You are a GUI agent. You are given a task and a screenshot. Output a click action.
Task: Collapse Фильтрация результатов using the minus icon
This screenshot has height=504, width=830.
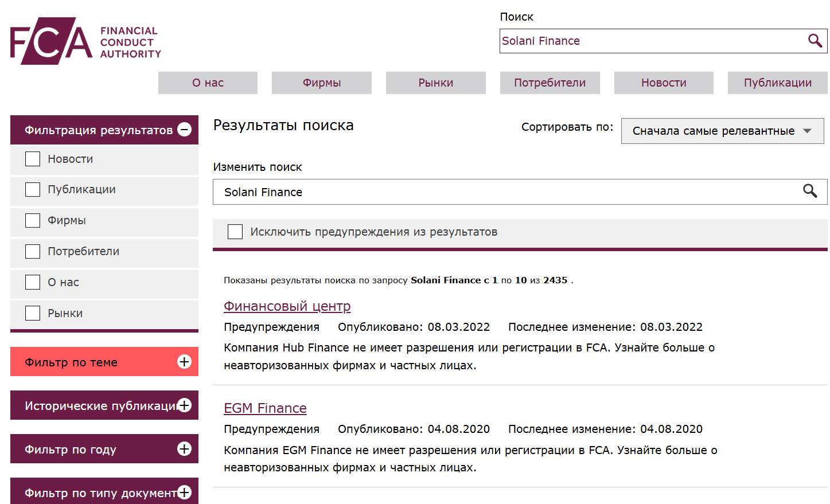pyautogui.click(x=184, y=130)
